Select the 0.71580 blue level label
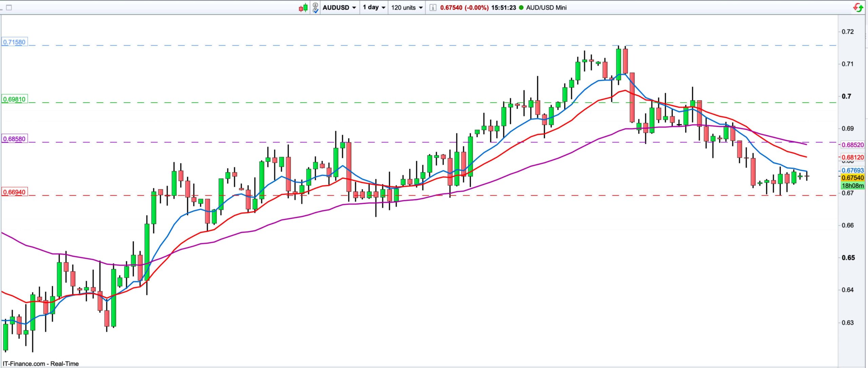Image resolution: width=868 pixels, height=368 pixels. (14, 42)
